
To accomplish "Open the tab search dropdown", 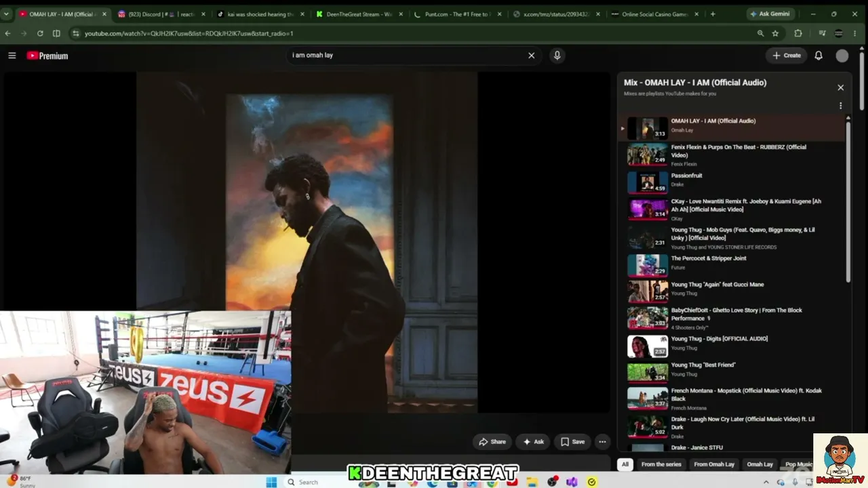I will pos(6,14).
